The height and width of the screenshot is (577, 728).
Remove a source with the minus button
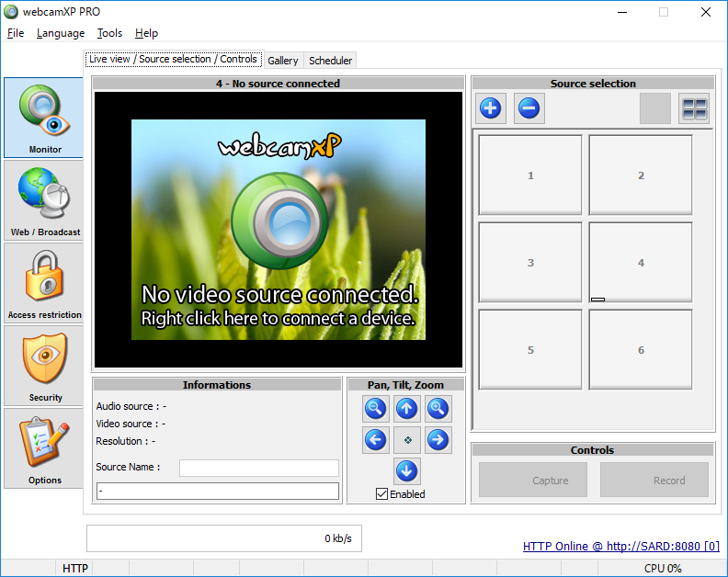pos(529,108)
